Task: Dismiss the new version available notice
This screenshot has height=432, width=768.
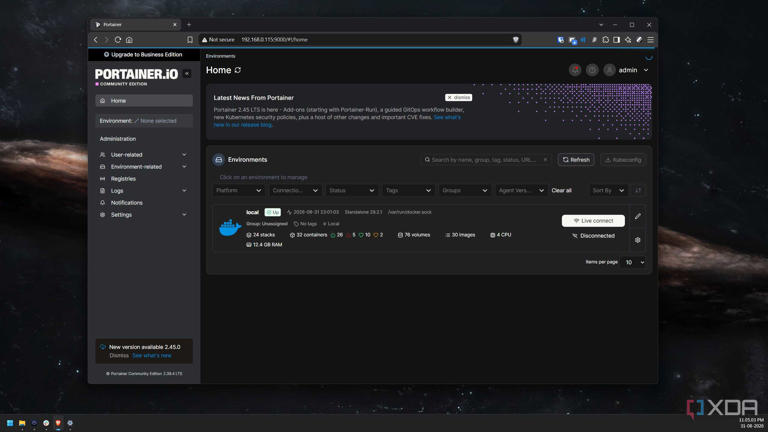Action: (x=119, y=356)
